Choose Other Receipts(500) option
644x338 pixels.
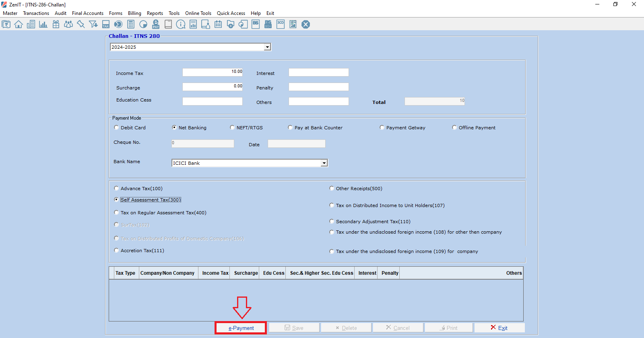332,188
